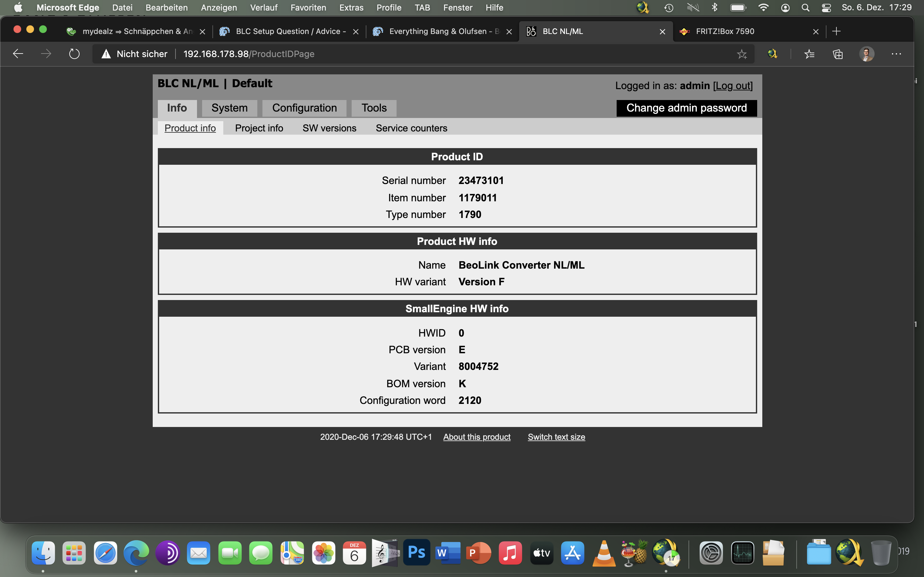Open the Edge profile avatar
Viewport: 924px width, 577px height.
(866, 54)
